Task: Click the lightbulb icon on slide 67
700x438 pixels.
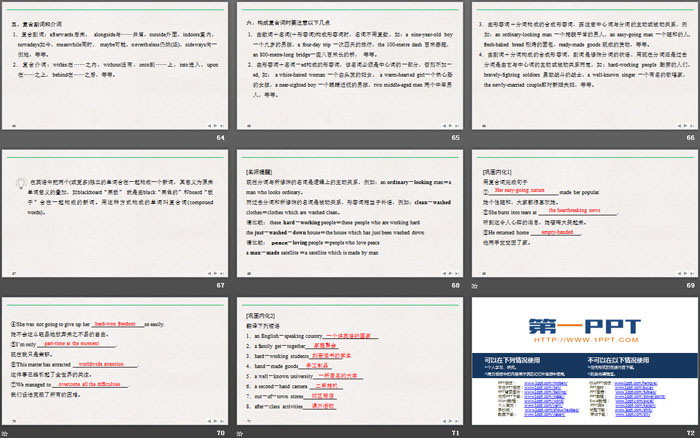Action: (x=21, y=184)
